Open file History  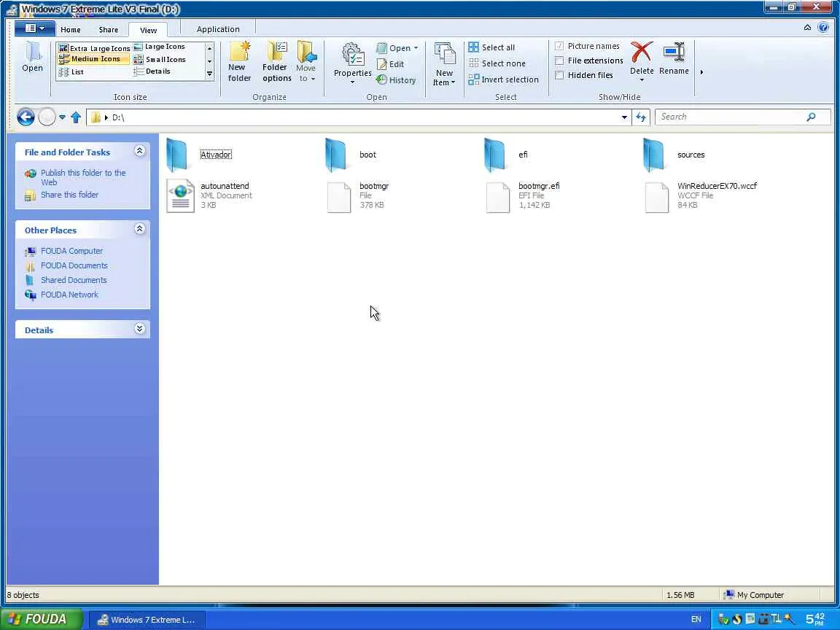point(396,79)
